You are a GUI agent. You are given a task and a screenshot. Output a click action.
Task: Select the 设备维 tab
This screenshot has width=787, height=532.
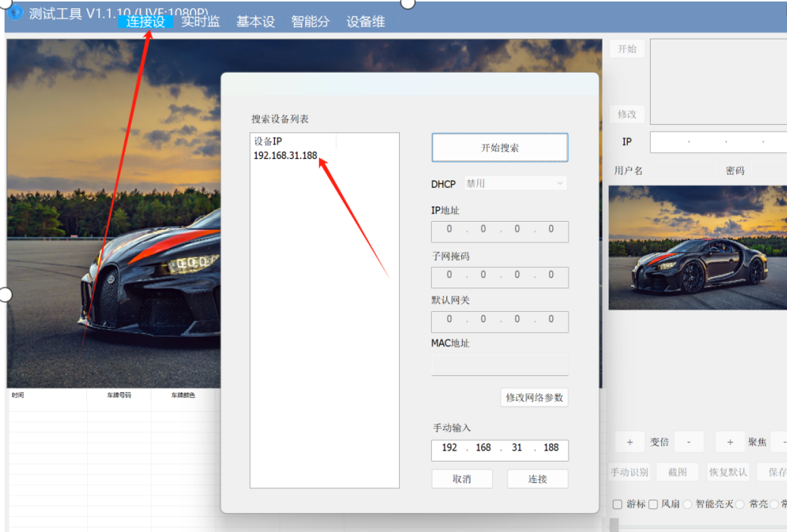366,21
